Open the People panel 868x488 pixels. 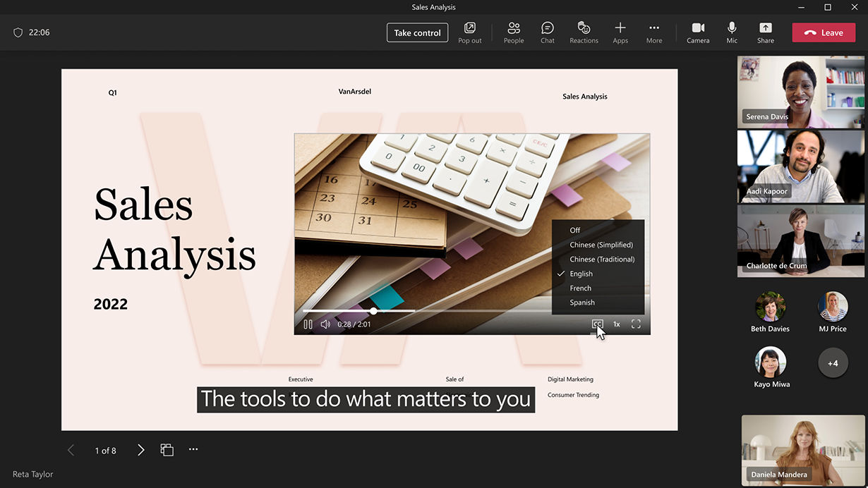coord(513,32)
